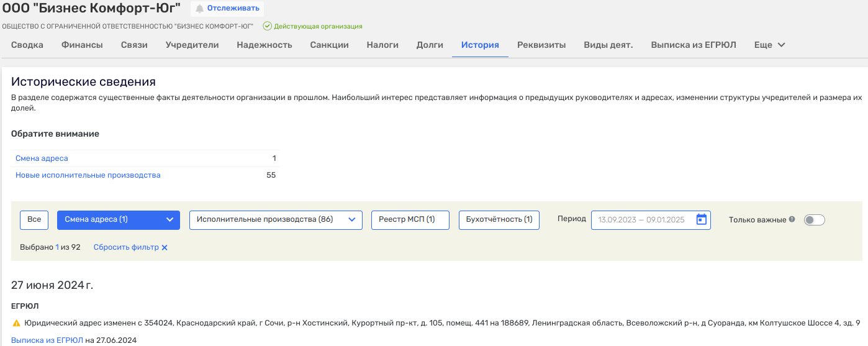This screenshot has height=346, width=868.
Task: Click the Юридический адрес изменен line
Action: point(442,324)
